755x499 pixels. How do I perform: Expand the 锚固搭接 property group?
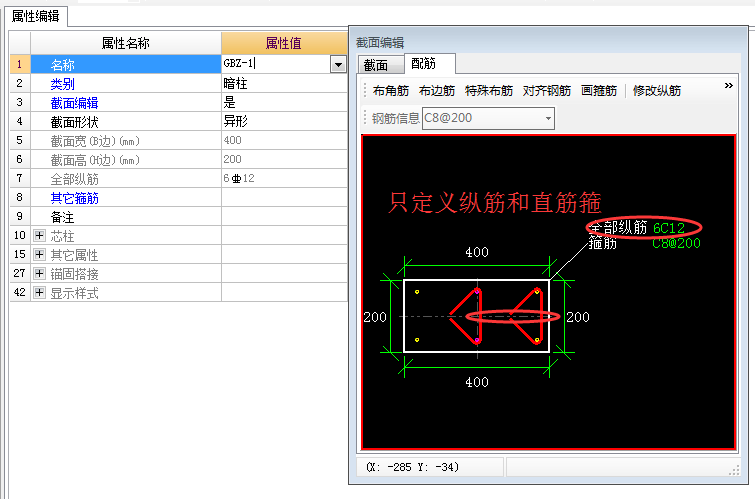(39, 274)
